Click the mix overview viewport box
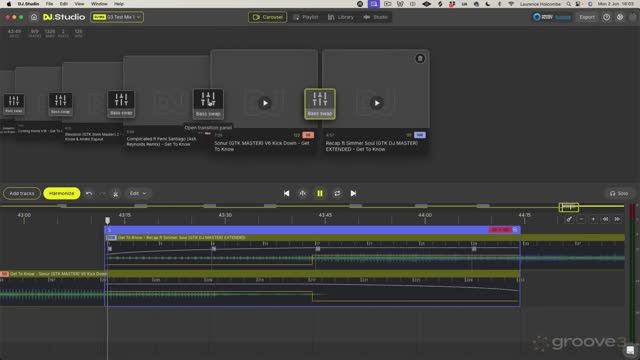640x360 pixels. (569, 207)
